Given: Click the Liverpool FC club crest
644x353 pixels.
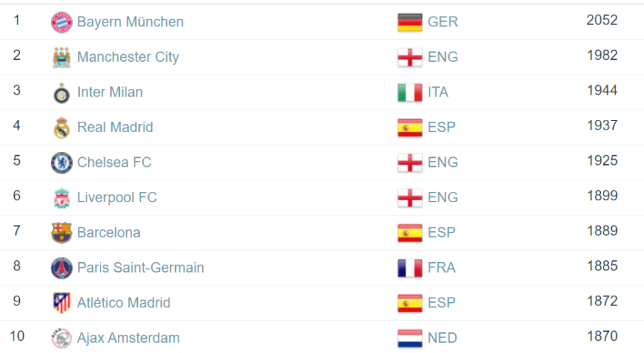Looking at the screenshot, I should tap(62, 198).
